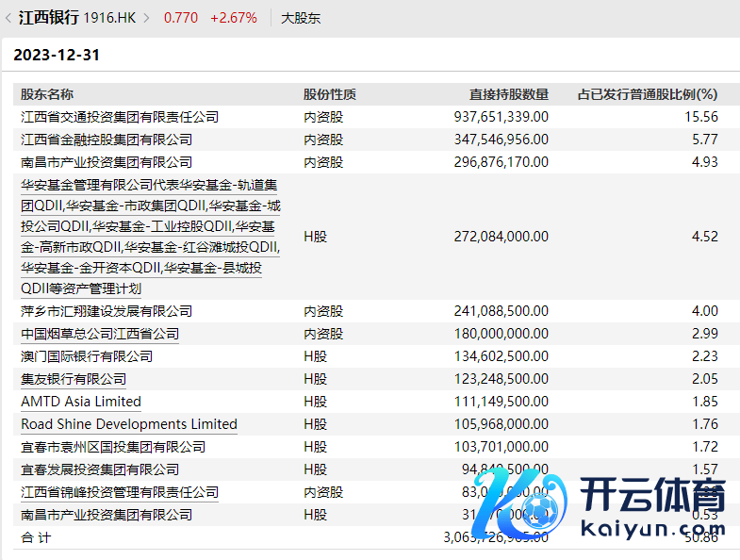Click the 股份性质 column header
The width and height of the screenshot is (740, 560).
click(x=330, y=94)
